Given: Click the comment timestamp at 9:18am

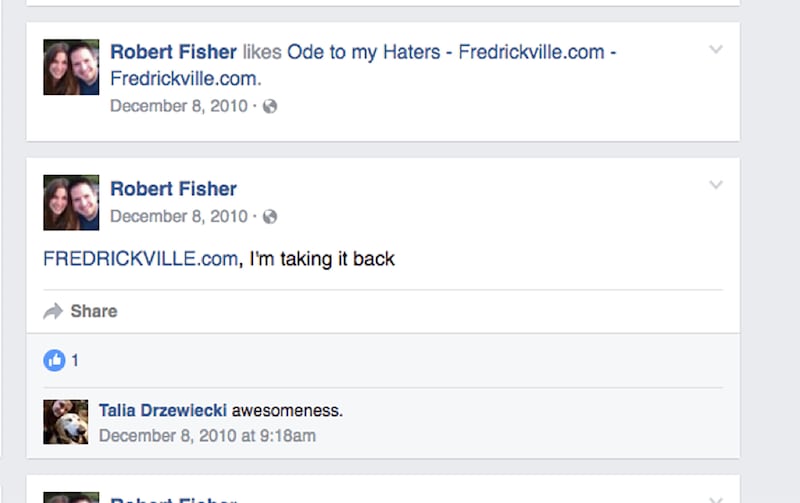Looking at the screenshot, I should coord(207,435).
